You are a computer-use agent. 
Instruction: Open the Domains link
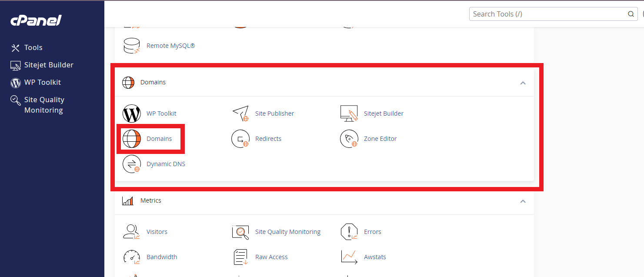(159, 139)
